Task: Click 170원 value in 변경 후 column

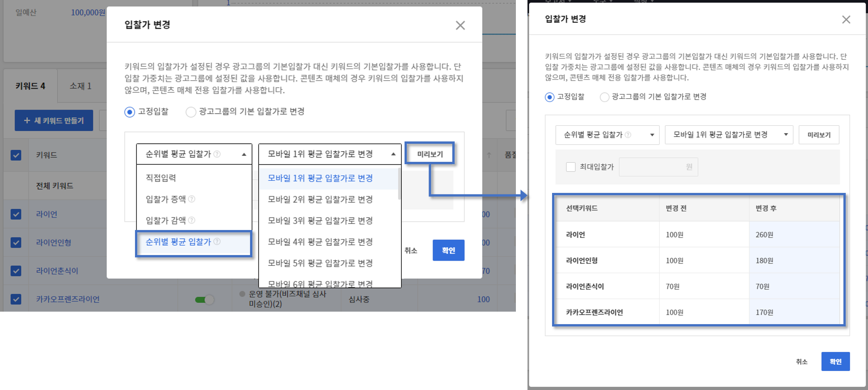Action: click(x=764, y=313)
